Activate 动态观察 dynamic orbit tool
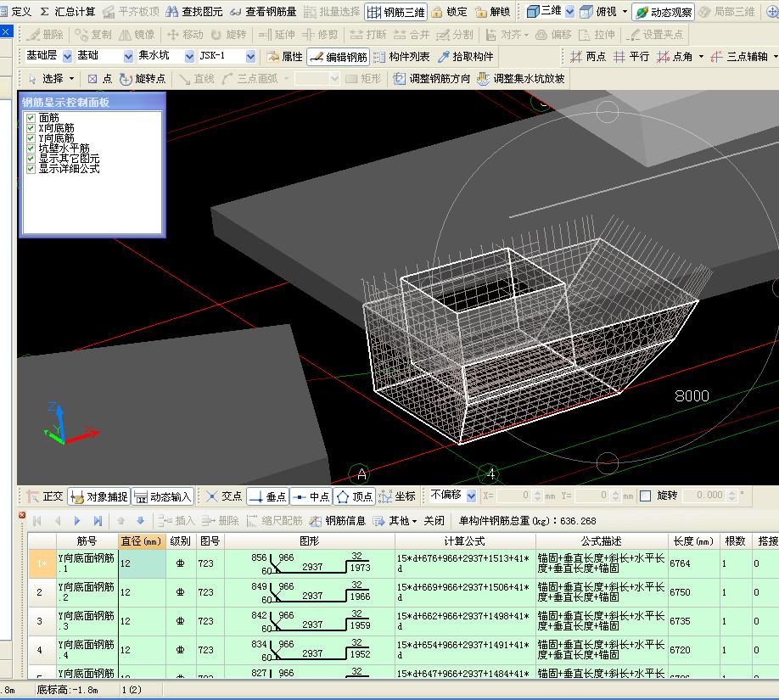Screen dimensions: 779x700 [664, 12]
